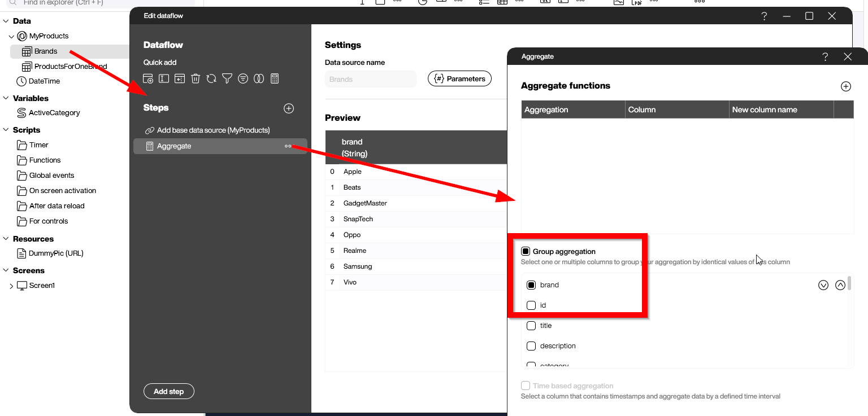Click the plus icon to add an aggregate function

coord(845,86)
